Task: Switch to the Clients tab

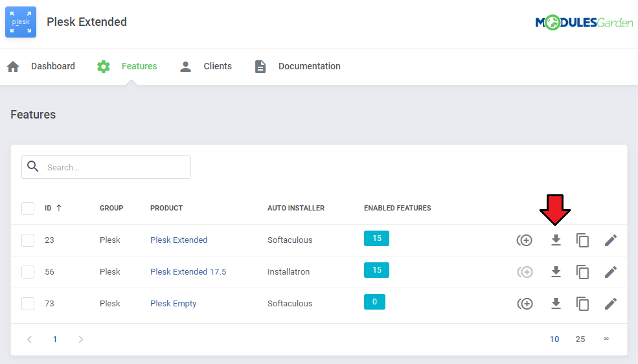Action: point(218,66)
